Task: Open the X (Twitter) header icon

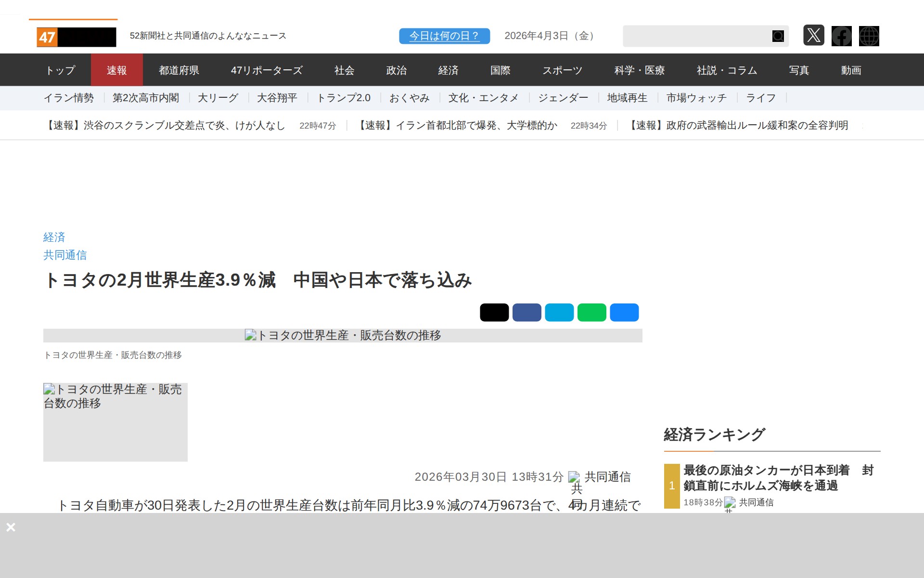Action: (x=813, y=36)
